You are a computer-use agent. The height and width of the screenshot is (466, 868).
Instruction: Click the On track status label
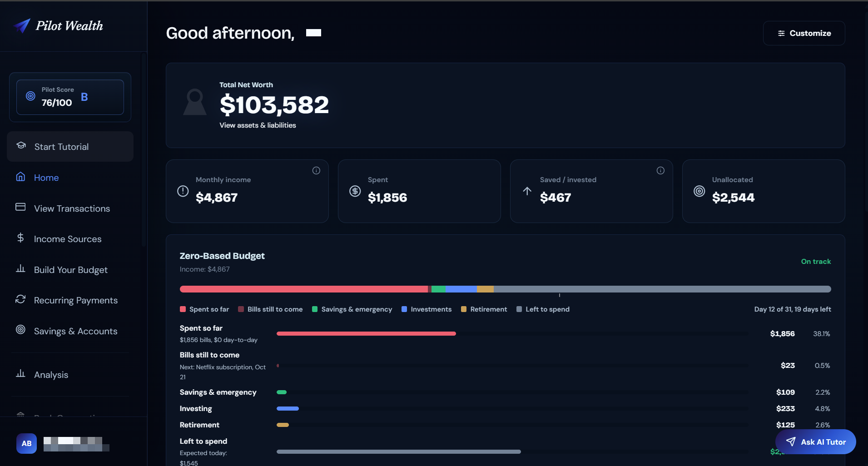[816, 262]
